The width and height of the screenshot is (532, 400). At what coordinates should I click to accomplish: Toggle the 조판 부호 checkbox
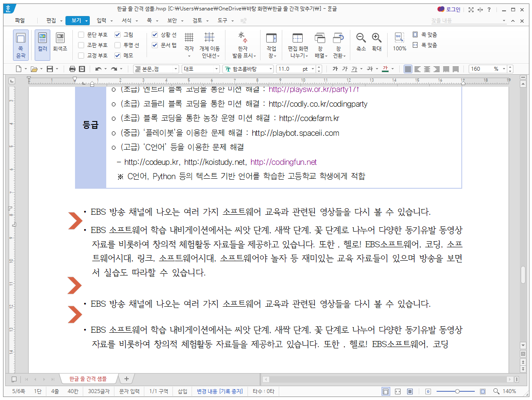[x=81, y=45]
